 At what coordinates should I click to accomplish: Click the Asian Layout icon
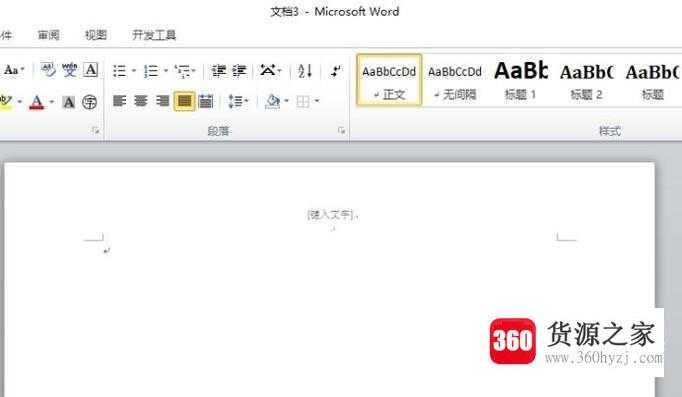click(x=267, y=70)
